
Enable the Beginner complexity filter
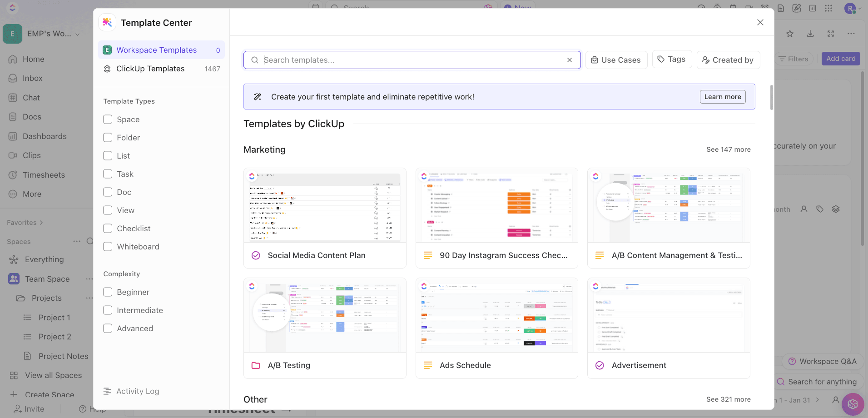pos(108,292)
